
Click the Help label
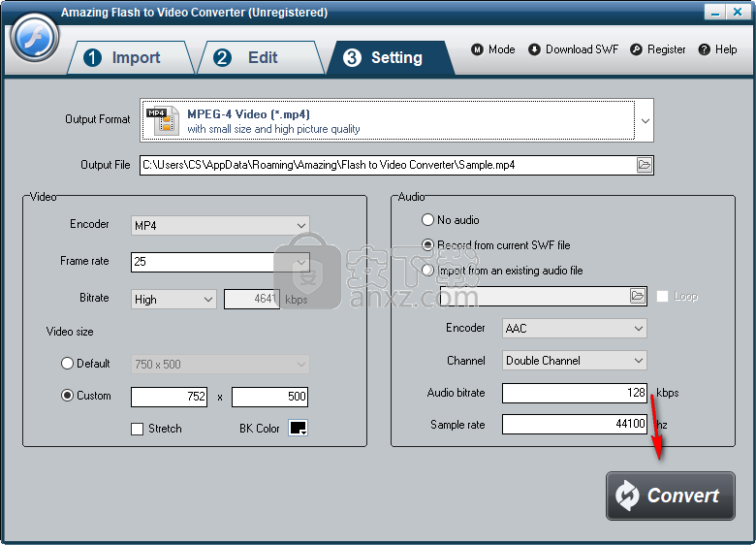pyautogui.click(x=726, y=49)
